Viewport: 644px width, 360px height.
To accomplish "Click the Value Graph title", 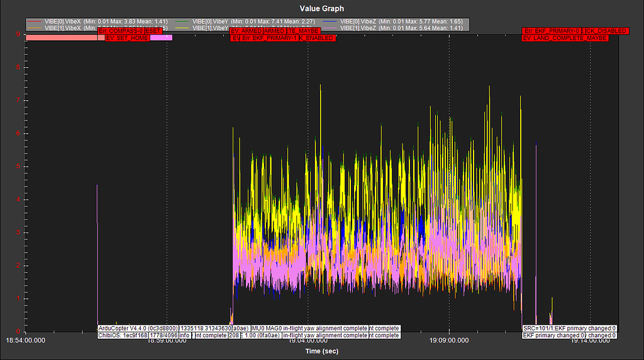I will (x=321, y=8).
